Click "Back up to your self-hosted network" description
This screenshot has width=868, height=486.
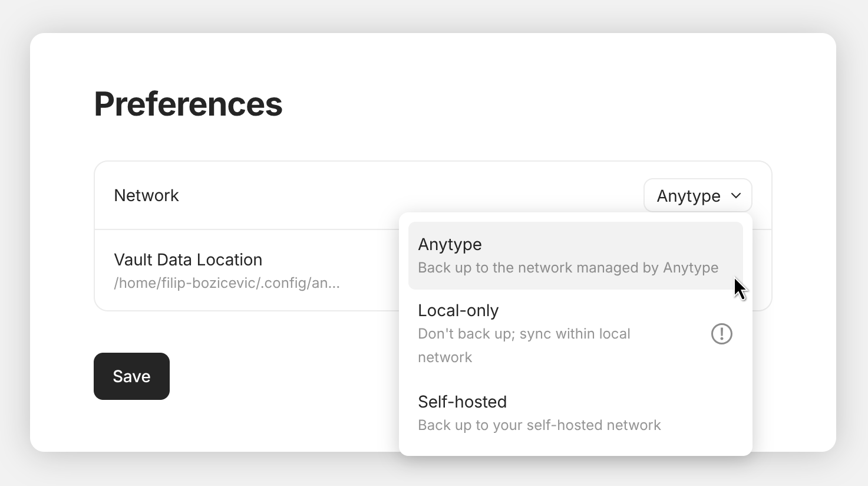click(539, 425)
